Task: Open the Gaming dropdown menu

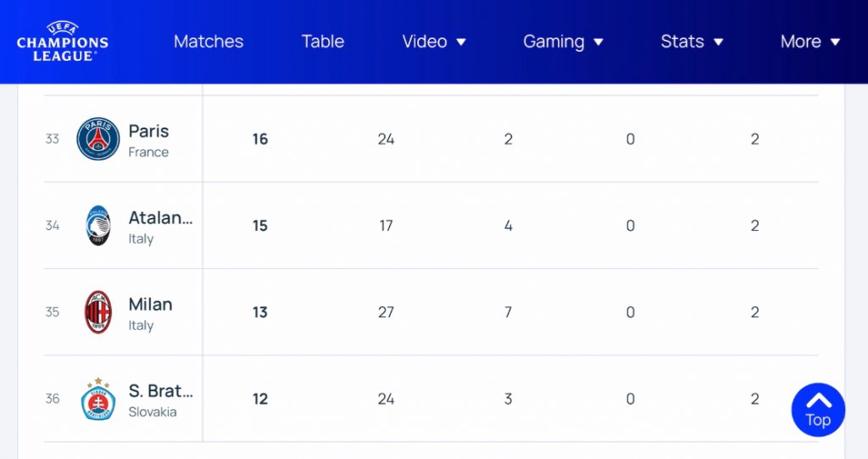Action: (563, 42)
